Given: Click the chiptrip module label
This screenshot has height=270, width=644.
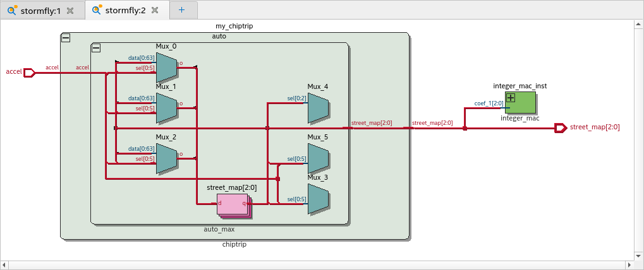Looking at the screenshot, I should (234, 244).
